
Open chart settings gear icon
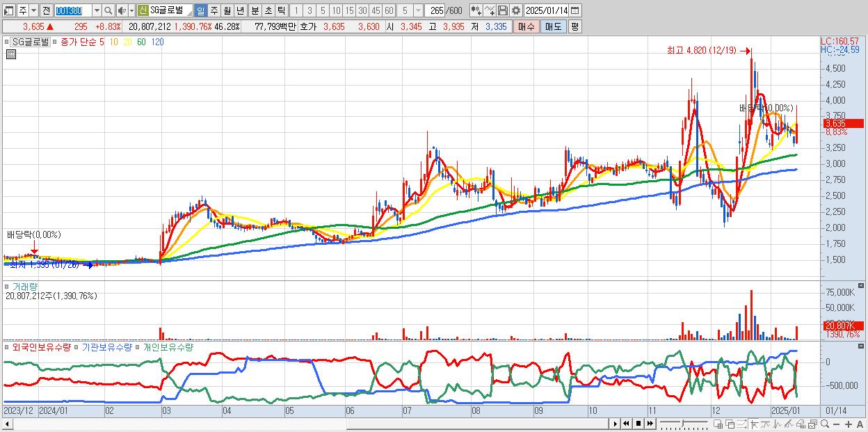(516, 10)
